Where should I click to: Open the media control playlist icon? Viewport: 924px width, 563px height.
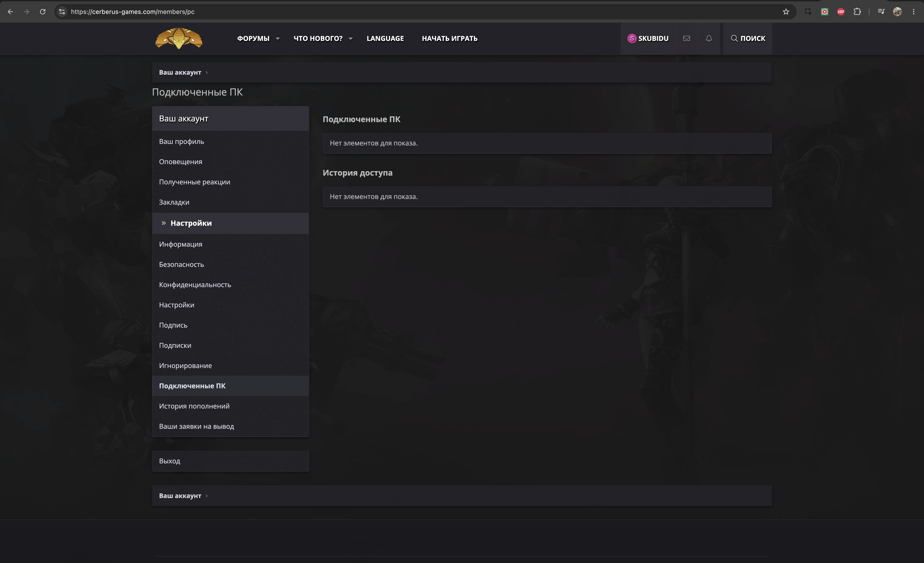881,12
